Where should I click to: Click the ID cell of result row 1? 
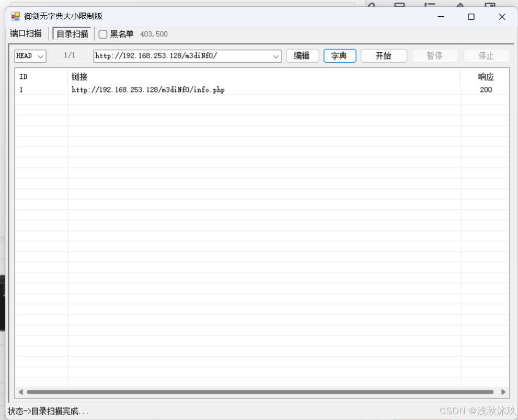41,89
